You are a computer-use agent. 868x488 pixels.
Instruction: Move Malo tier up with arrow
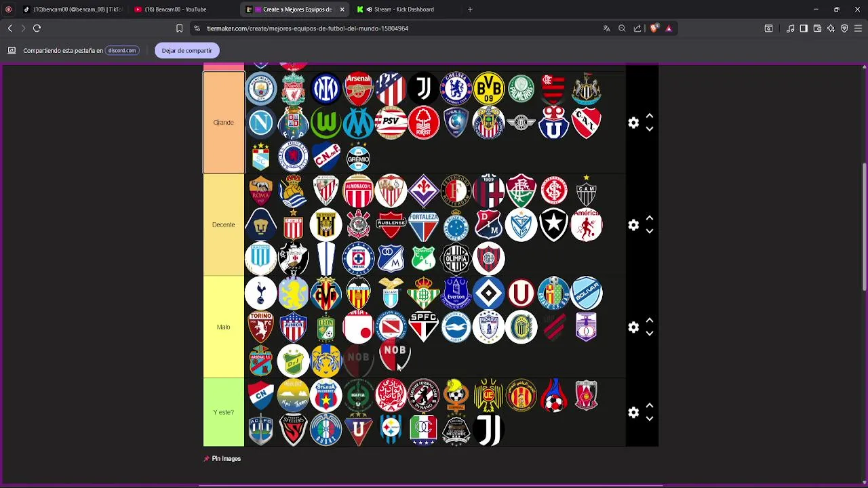click(650, 321)
